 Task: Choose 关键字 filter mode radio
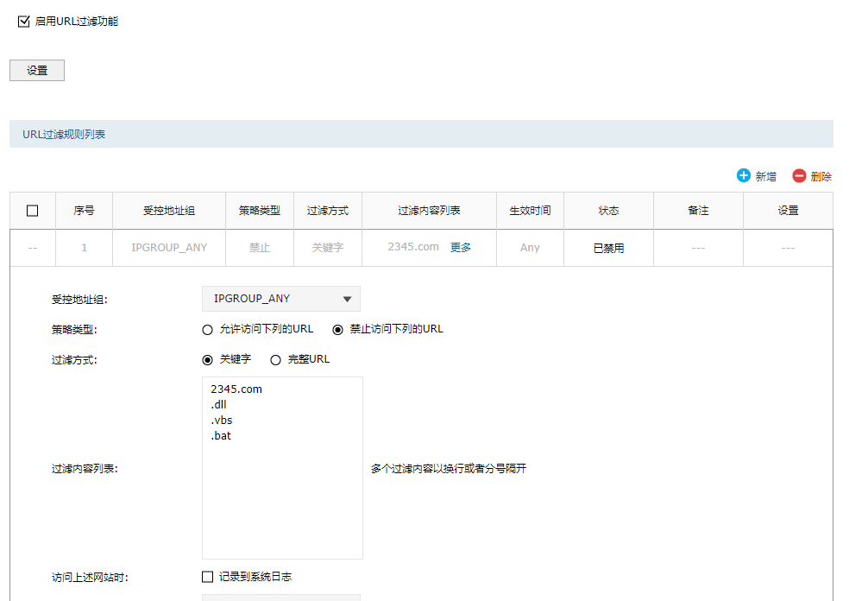pos(208,360)
